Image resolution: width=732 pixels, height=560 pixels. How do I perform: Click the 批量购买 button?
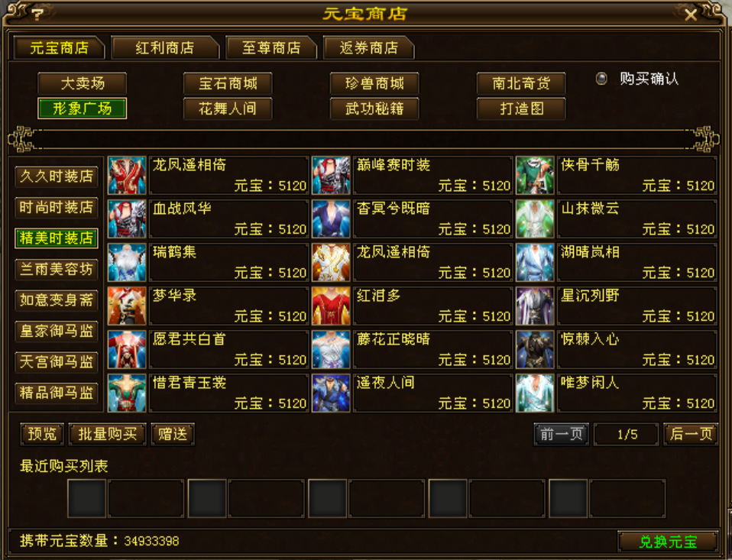pyautogui.click(x=108, y=435)
